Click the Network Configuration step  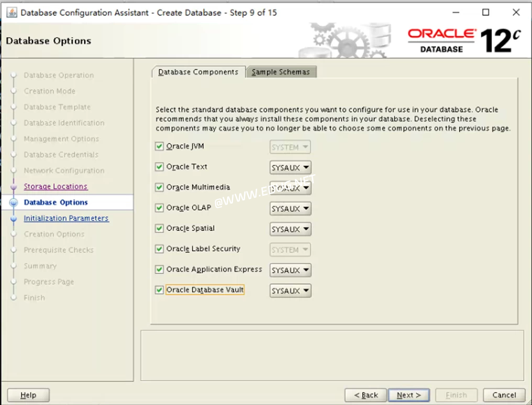64,171
